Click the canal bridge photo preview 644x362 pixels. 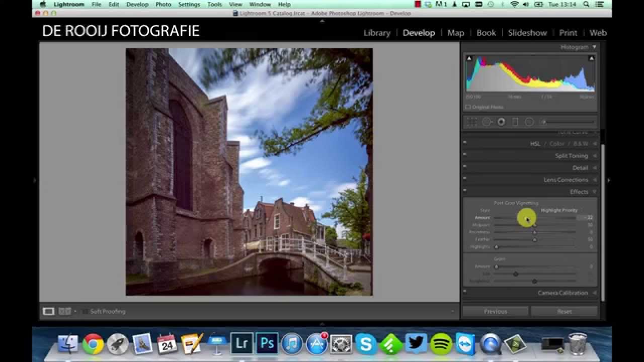click(x=249, y=172)
